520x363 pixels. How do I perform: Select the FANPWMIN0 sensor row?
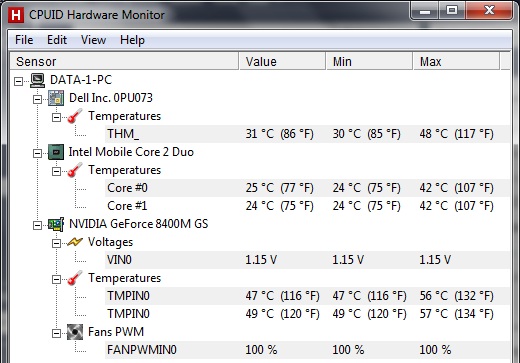pyautogui.click(x=307, y=350)
